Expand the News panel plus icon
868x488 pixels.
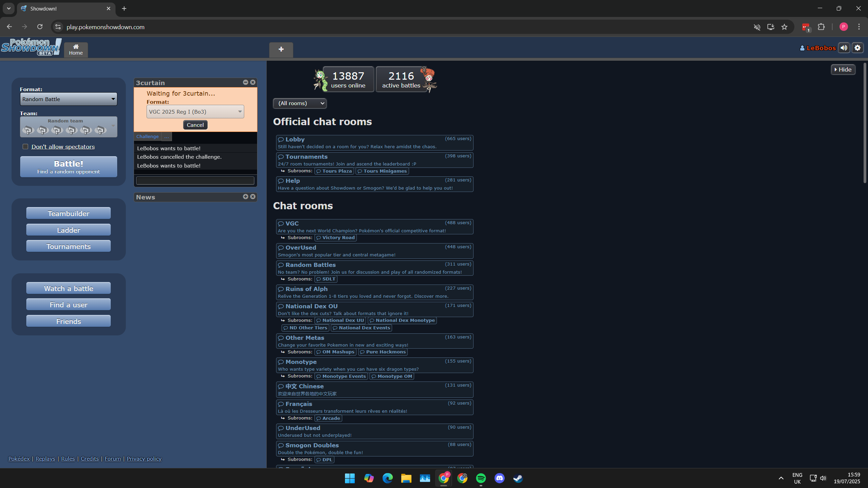pyautogui.click(x=246, y=197)
